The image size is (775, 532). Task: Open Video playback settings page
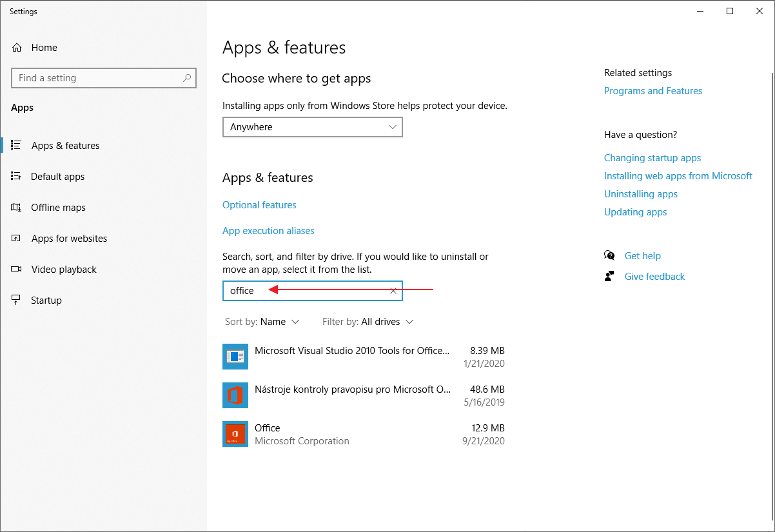pos(64,270)
